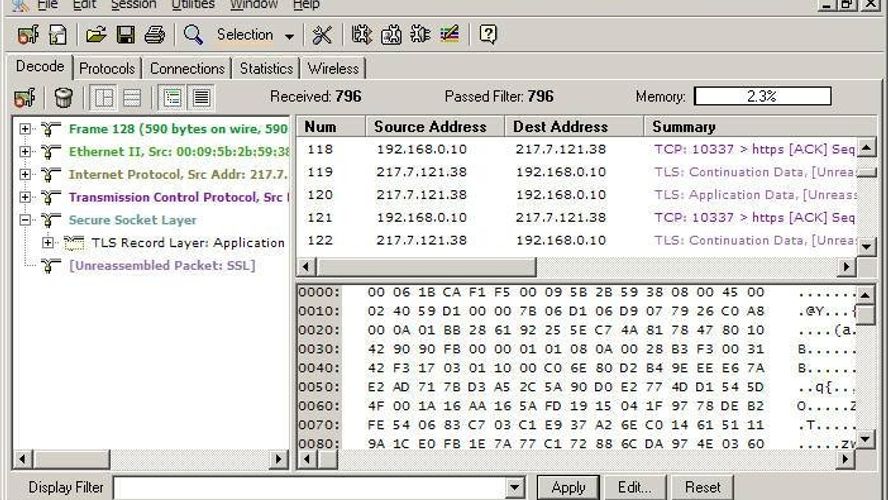Open the Wireless tab
This screenshot has height=500, width=888.
tap(333, 69)
